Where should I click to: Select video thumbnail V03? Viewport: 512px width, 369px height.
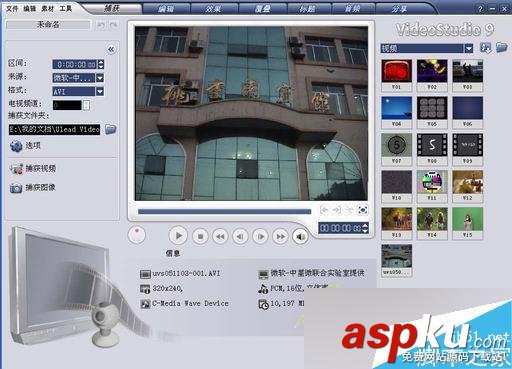(467, 75)
